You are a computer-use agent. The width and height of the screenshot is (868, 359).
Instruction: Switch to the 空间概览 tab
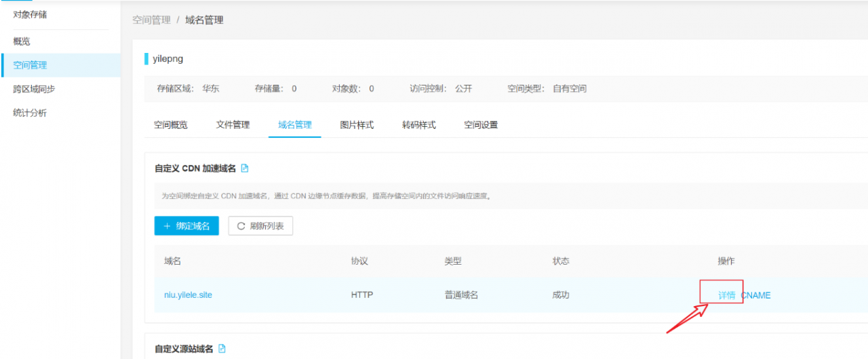170,125
